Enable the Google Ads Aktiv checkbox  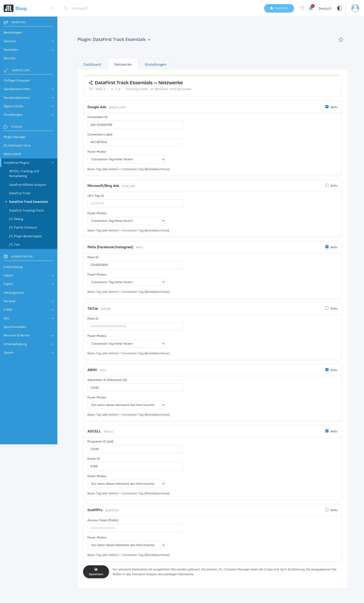tap(327, 107)
